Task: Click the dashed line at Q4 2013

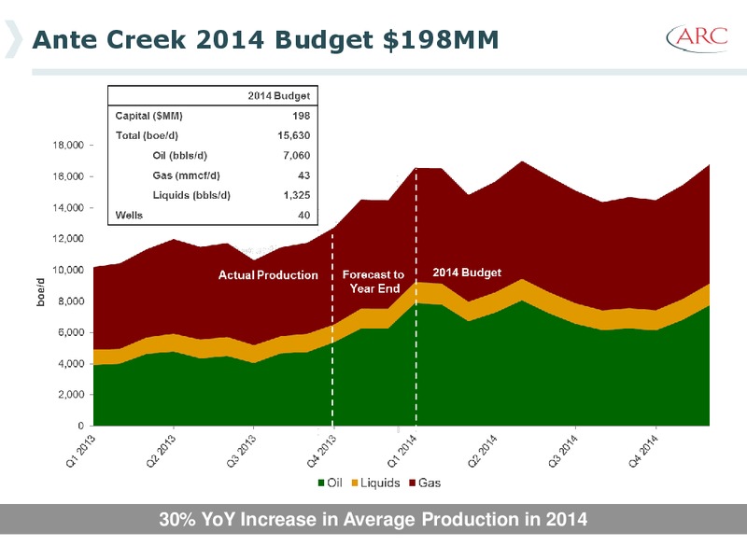Action: (x=332, y=329)
